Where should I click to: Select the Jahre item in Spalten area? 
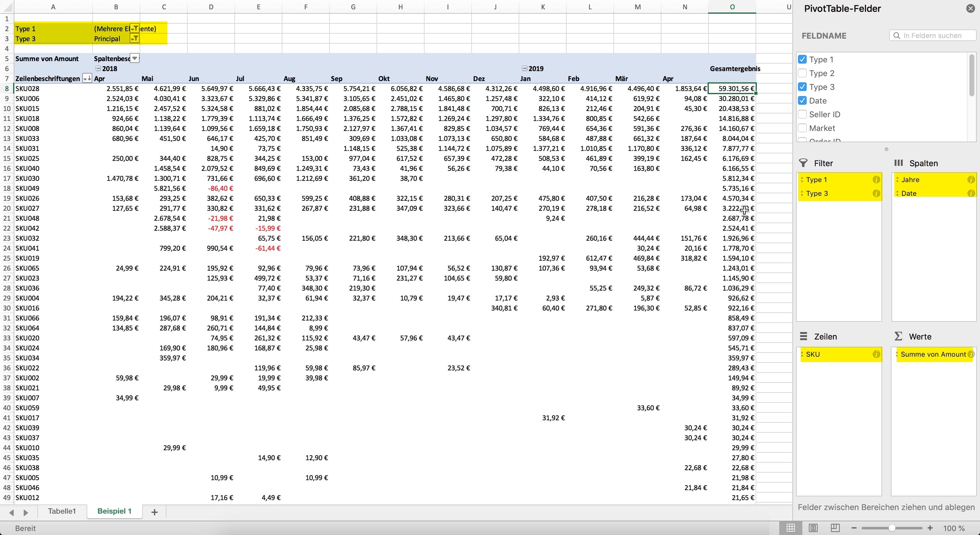[x=934, y=180]
